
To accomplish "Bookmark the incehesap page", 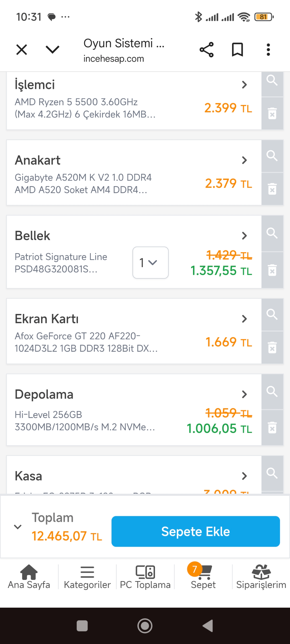I will [x=237, y=49].
